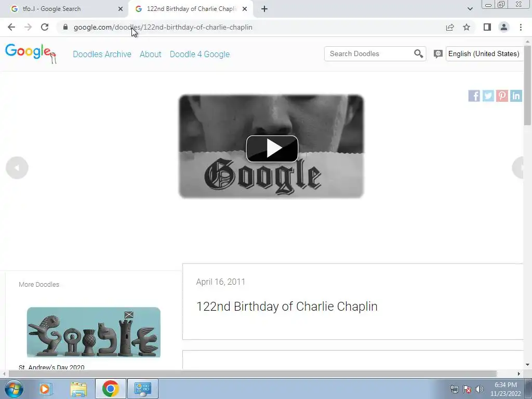This screenshot has height=399, width=532.
Task: Click the feedback speech bubble icon
Action: (438, 54)
